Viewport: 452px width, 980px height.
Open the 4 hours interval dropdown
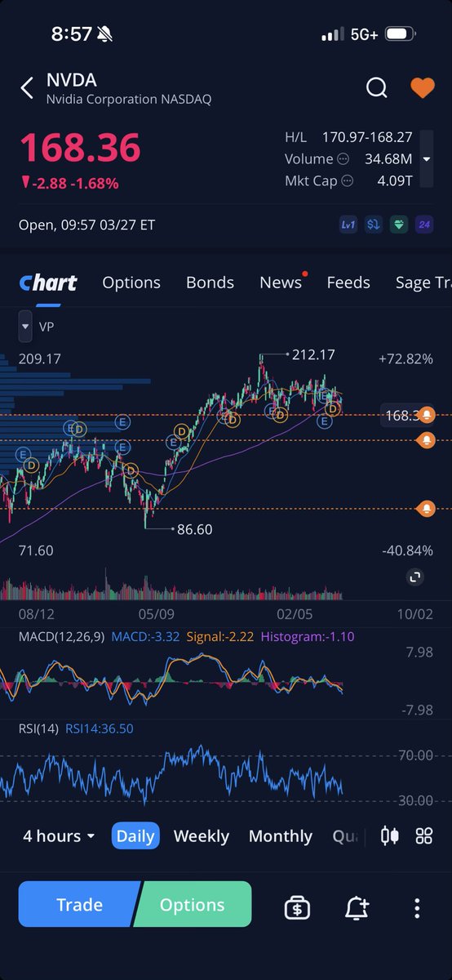point(59,836)
